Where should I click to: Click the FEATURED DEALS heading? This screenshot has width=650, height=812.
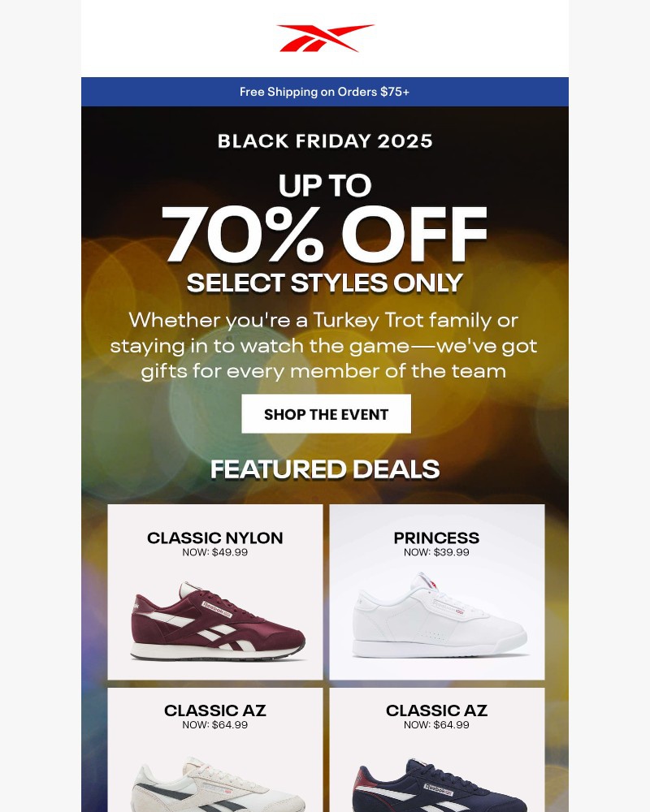coord(325,469)
